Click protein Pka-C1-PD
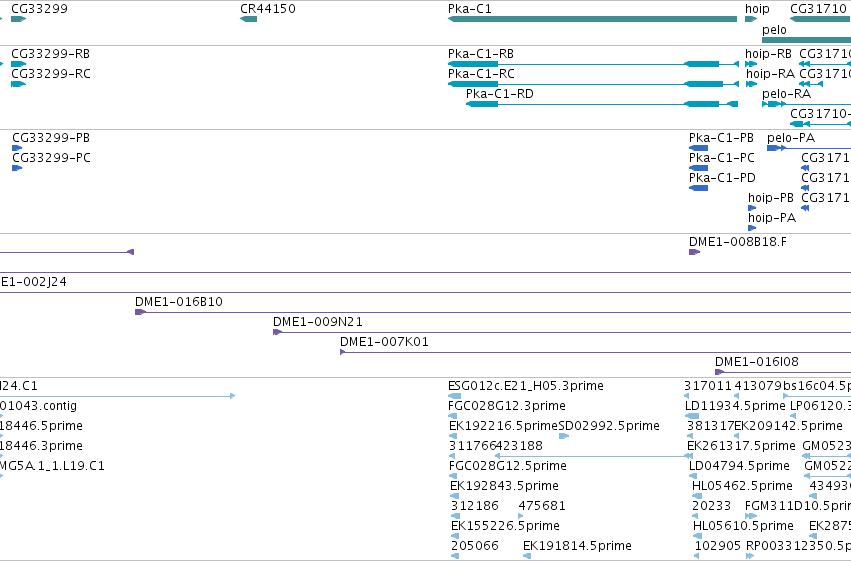Image resolution: width=851 pixels, height=561 pixels. click(698, 188)
